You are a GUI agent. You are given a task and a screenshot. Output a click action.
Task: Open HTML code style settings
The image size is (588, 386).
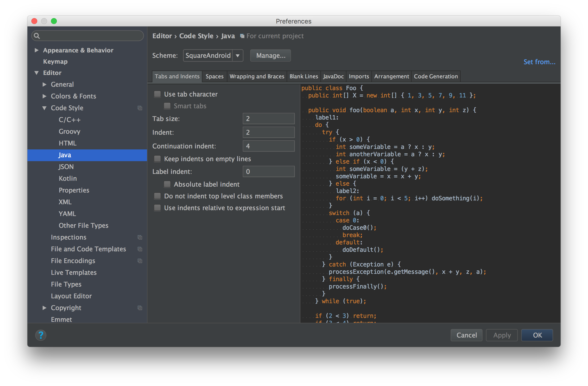(x=67, y=144)
